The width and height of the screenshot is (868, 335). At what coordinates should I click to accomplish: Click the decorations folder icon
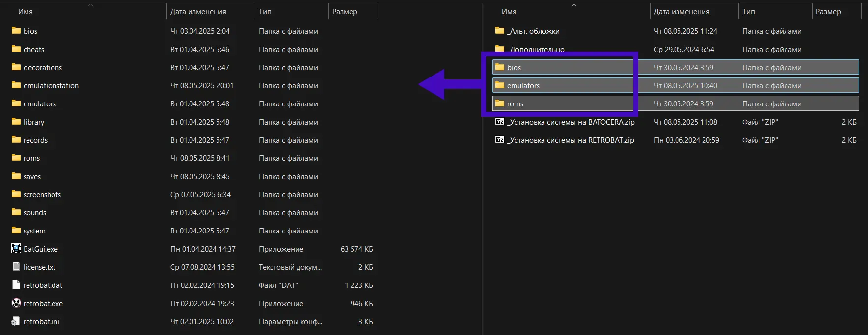pyautogui.click(x=16, y=67)
